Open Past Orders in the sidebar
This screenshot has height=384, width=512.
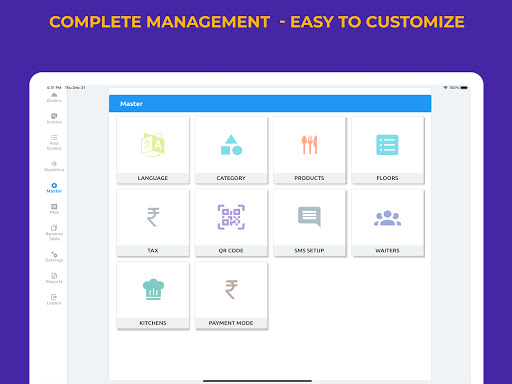tap(54, 143)
